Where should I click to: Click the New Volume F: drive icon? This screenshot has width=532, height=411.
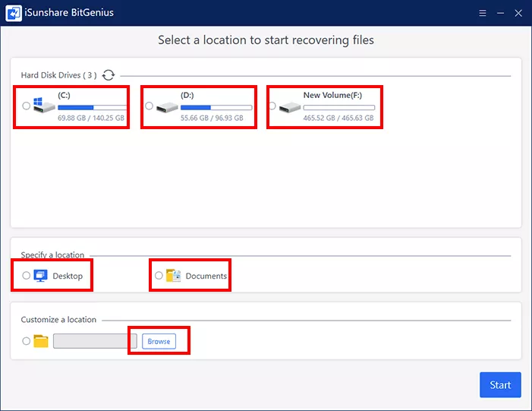pyautogui.click(x=290, y=107)
